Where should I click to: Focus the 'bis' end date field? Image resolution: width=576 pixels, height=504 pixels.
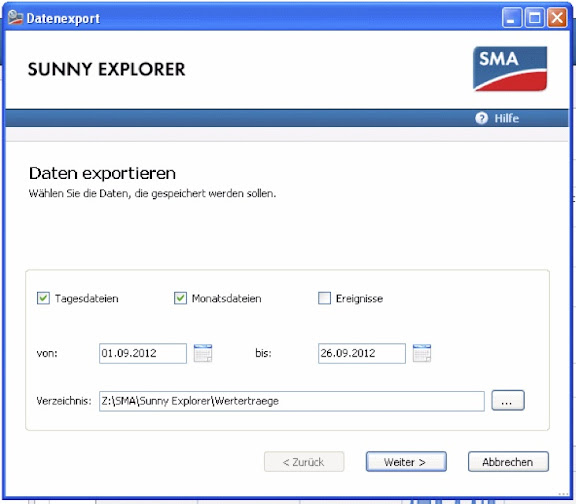click(x=362, y=353)
